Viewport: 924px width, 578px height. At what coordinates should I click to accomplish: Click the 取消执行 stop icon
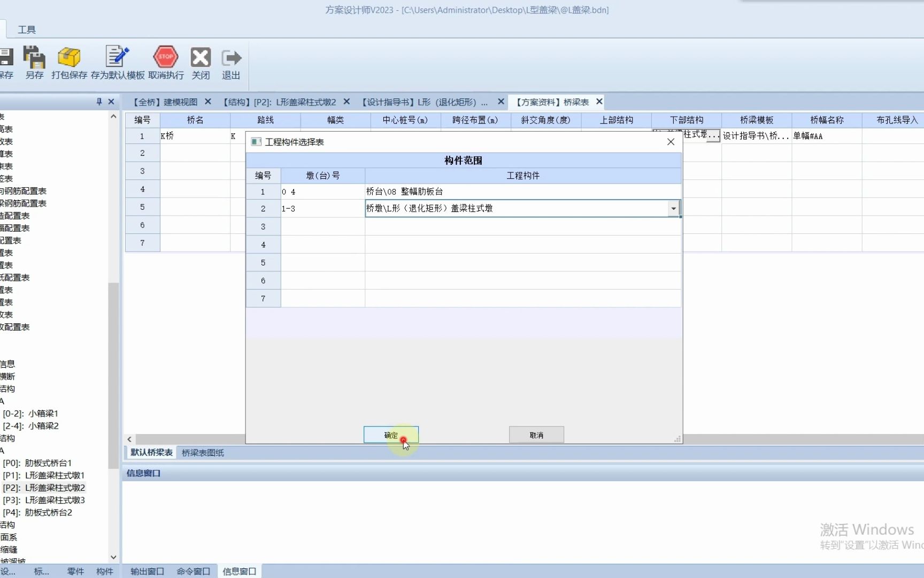tap(166, 63)
